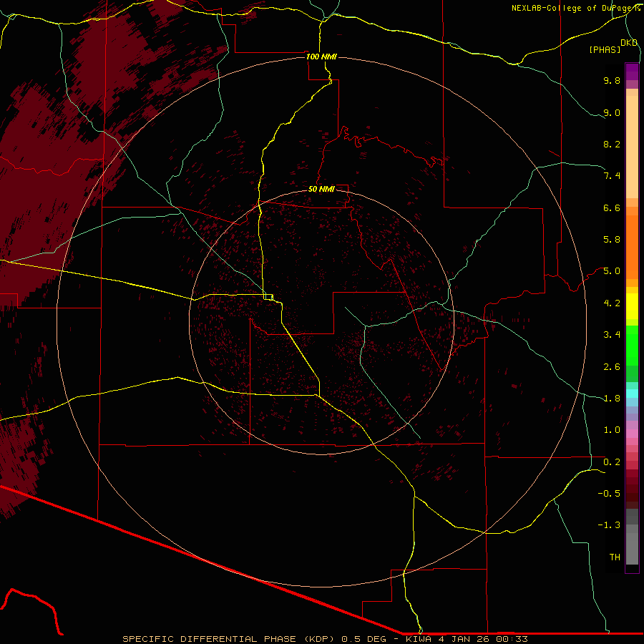This screenshot has height=644, width=644.
Task: Click the 0.2 value on the color scale
Action: (612, 462)
